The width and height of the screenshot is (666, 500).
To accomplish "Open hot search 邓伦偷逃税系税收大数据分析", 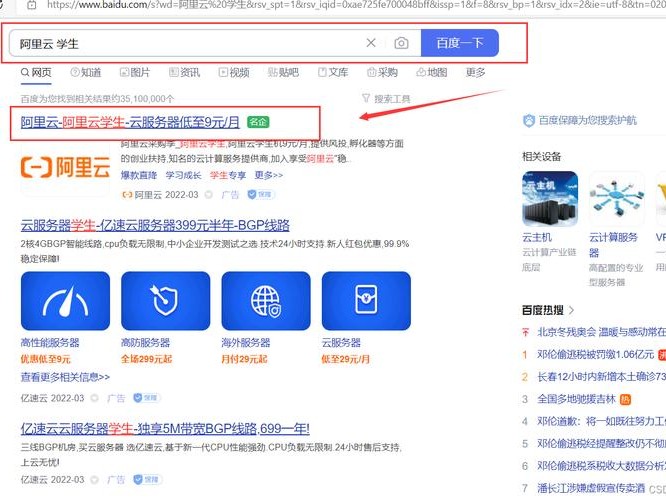I will (601, 466).
